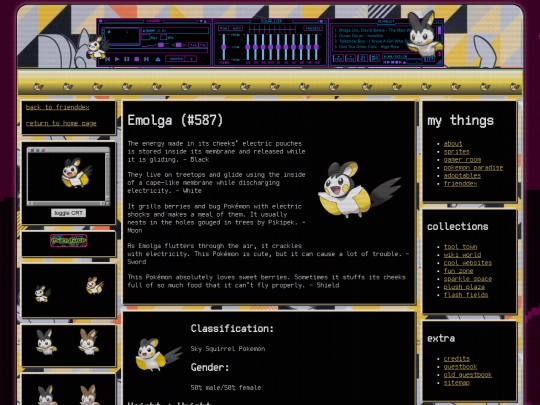540x405 pixels.
Task: Select the High Rise track in playlist
Action: [x=367, y=47]
